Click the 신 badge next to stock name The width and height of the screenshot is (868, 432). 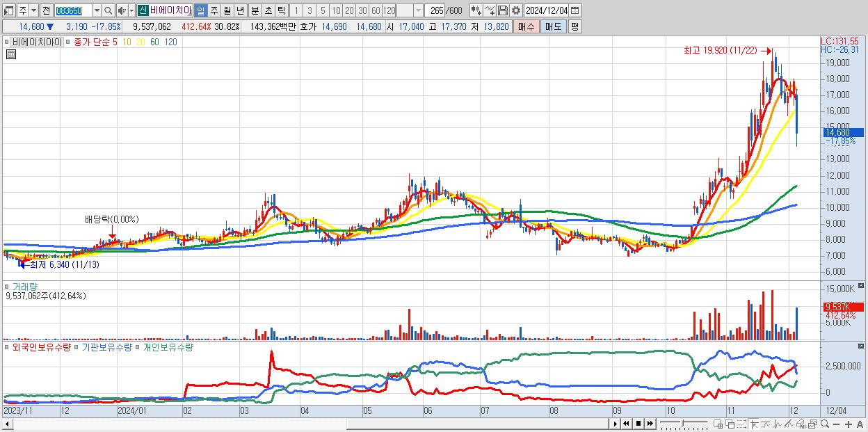click(143, 10)
